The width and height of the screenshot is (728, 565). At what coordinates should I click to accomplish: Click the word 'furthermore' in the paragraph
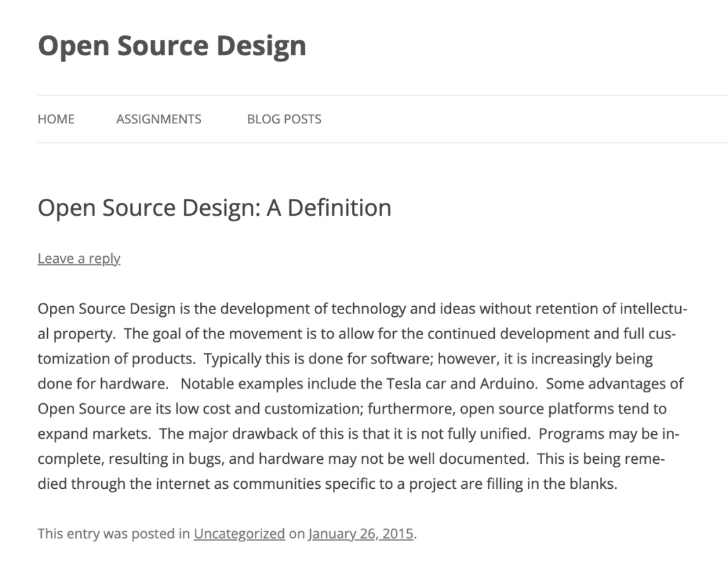point(403,409)
